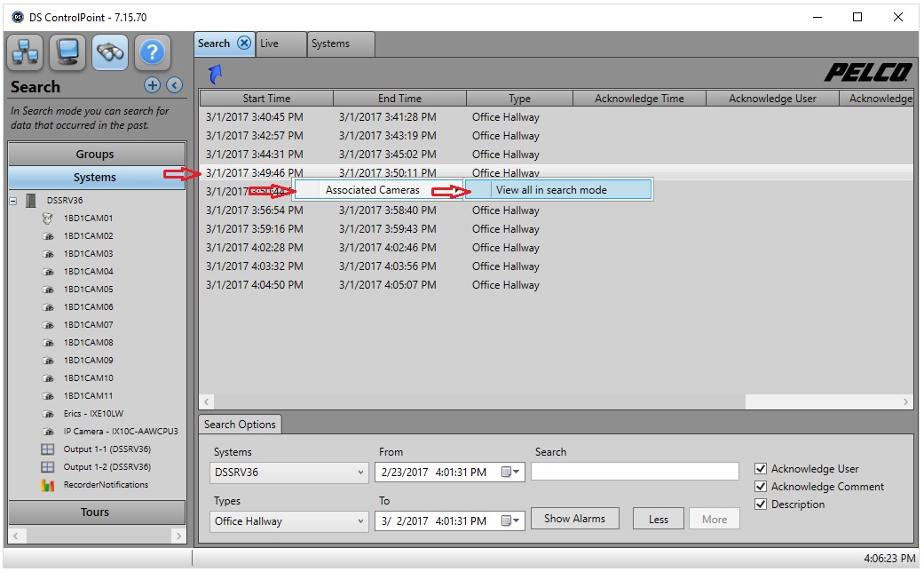Open the Systems dropdown showing DSSRV36
The width and height of the screenshot is (924, 572).
point(359,473)
